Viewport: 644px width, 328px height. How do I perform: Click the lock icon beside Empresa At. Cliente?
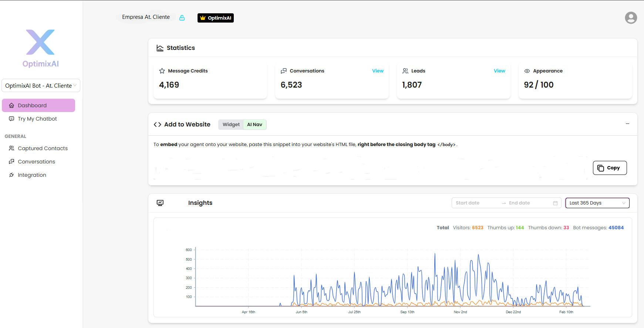point(182,18)
